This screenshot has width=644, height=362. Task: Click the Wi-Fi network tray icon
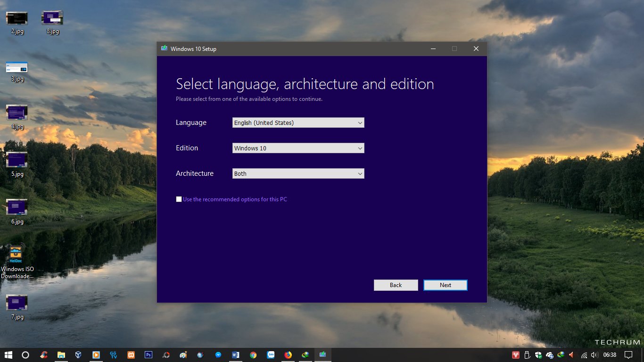point(584,355)
